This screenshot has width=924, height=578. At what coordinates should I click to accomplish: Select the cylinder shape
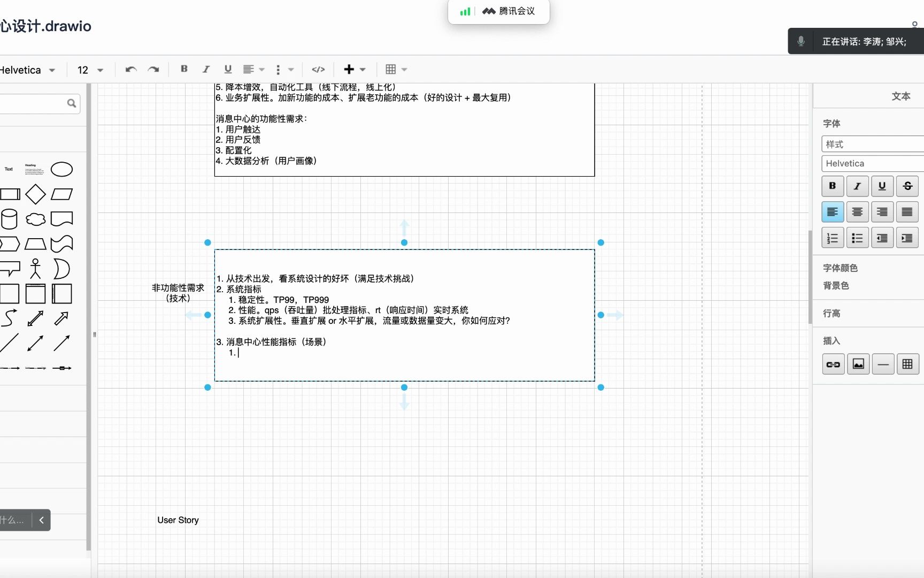[x=9, y=219]
